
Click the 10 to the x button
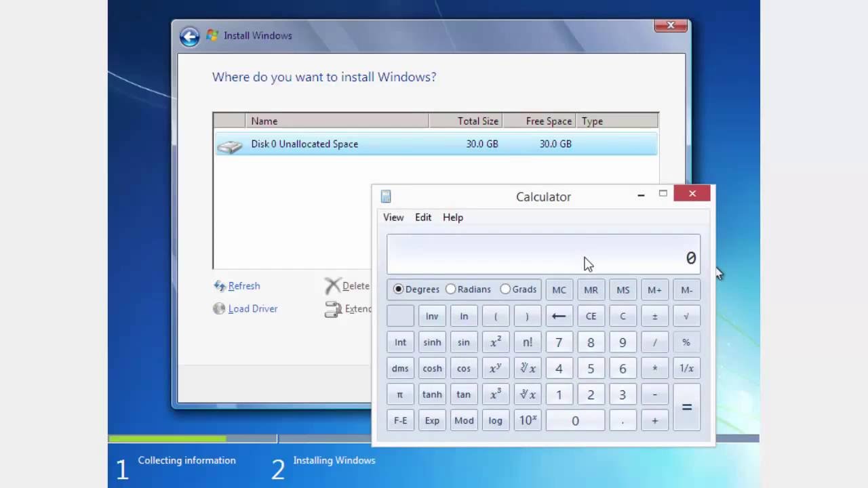coord(527,421)
